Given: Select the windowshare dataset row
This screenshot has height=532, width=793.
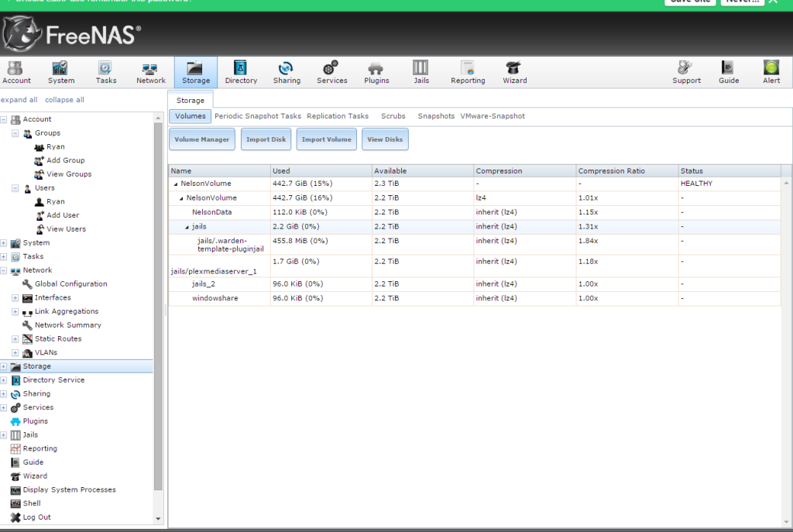Looking at the screenshot, I should (x=475, y=298).
